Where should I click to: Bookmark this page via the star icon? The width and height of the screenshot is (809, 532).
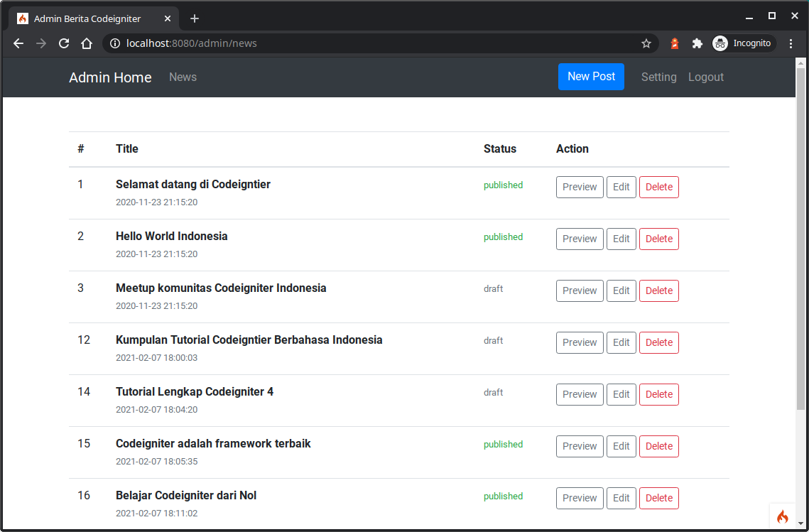[x=646, y=43]
